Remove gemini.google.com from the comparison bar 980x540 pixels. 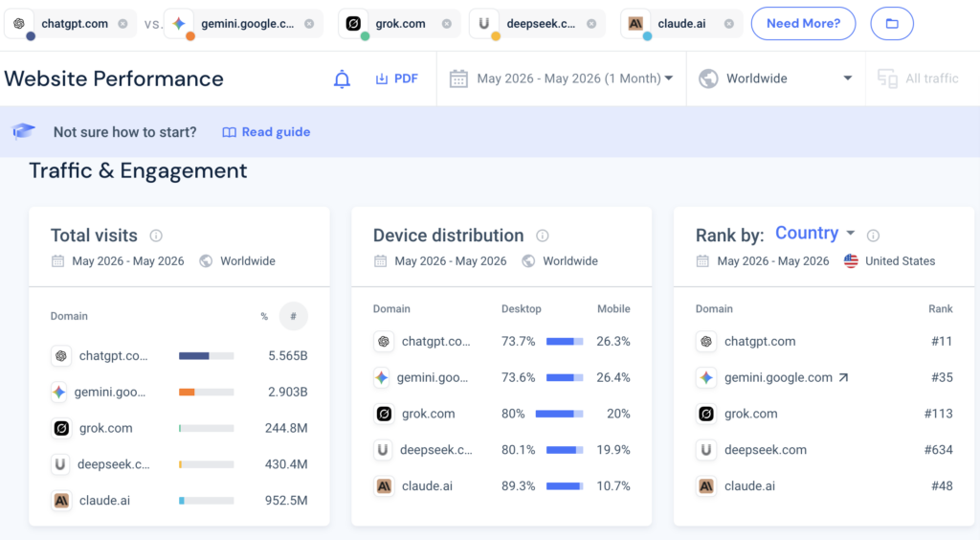pos(309,24)
